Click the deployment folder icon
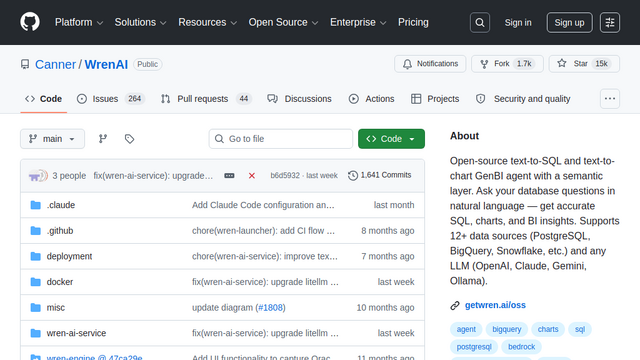 tap(36, 256)
